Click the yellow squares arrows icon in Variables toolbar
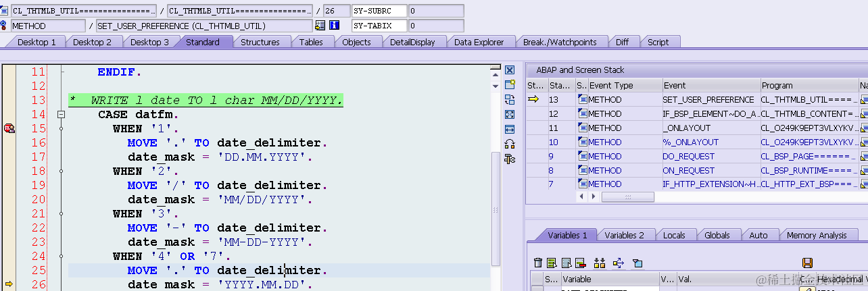The width and height of the screenshot is (868, 291). tap(599, 263)
